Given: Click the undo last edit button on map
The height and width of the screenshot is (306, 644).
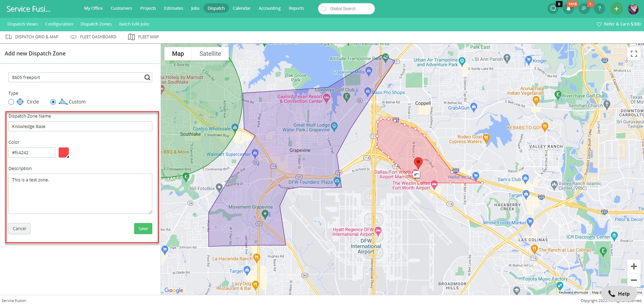Looking at the screenshot, I should 416,174.
